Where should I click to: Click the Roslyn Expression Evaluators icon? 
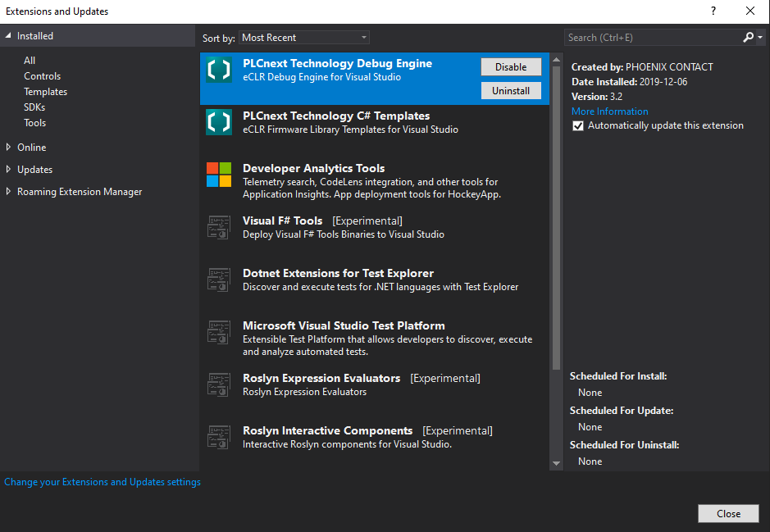219,384
